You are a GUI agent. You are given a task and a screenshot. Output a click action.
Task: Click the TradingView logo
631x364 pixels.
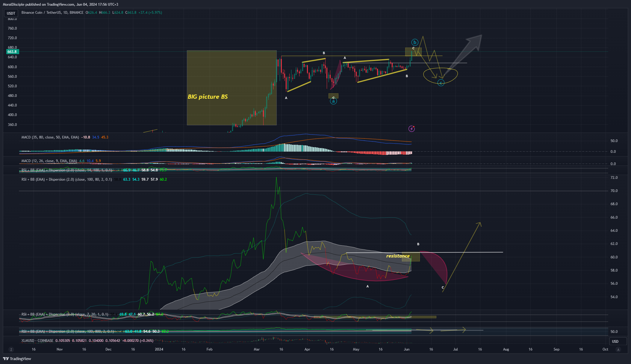pos(17,359)
